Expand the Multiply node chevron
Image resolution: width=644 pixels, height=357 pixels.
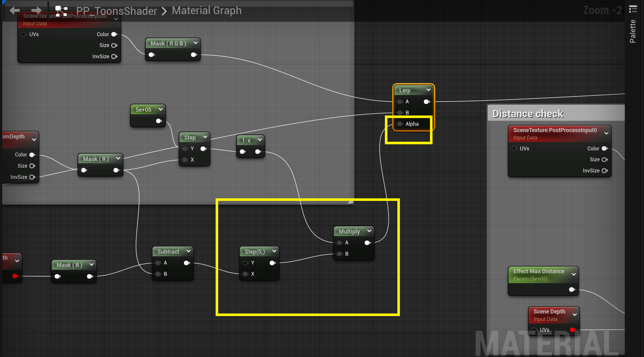coord(369,231)
